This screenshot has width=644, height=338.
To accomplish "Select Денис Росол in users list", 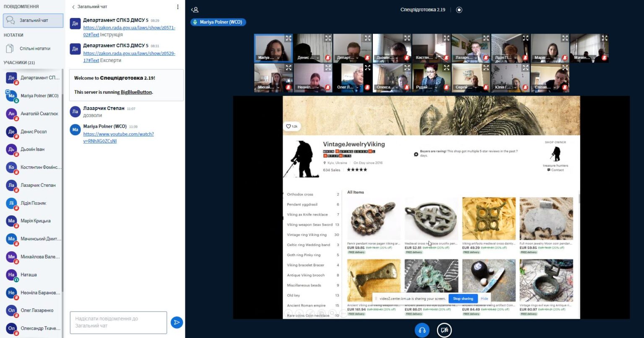I will (34, 132).
